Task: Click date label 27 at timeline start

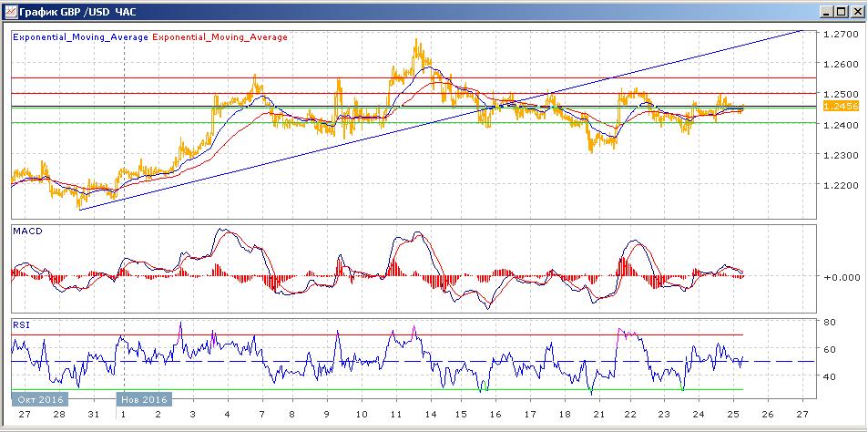Action: click(25, 415)
